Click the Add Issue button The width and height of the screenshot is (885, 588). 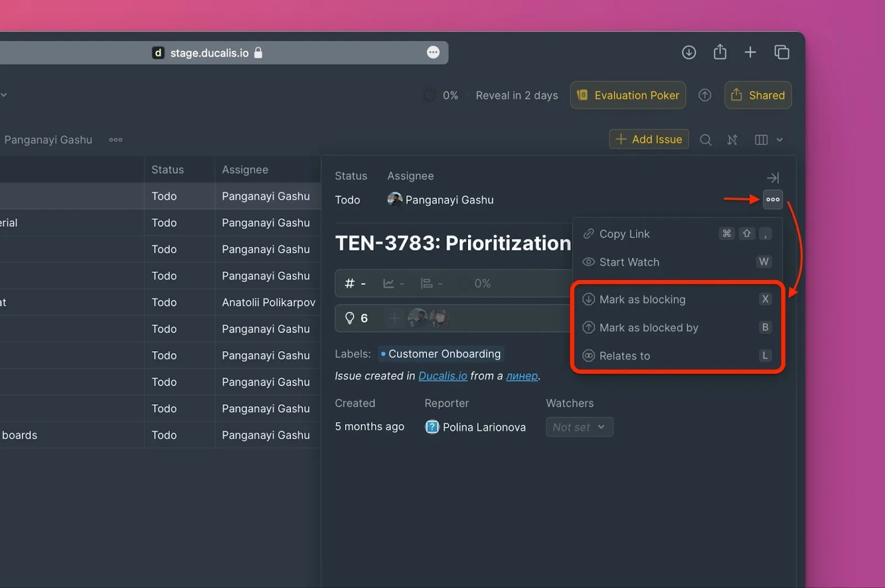649,139
